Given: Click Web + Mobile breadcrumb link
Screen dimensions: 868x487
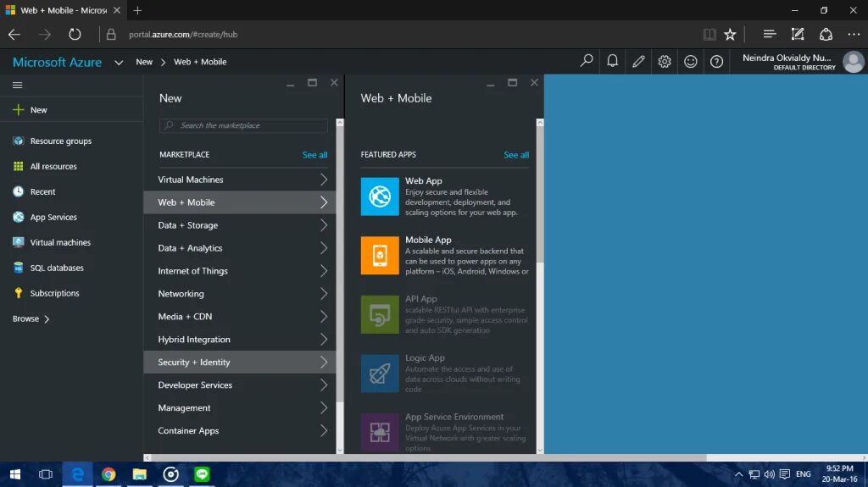Looking at the screenshot, I should coord(200,62).
